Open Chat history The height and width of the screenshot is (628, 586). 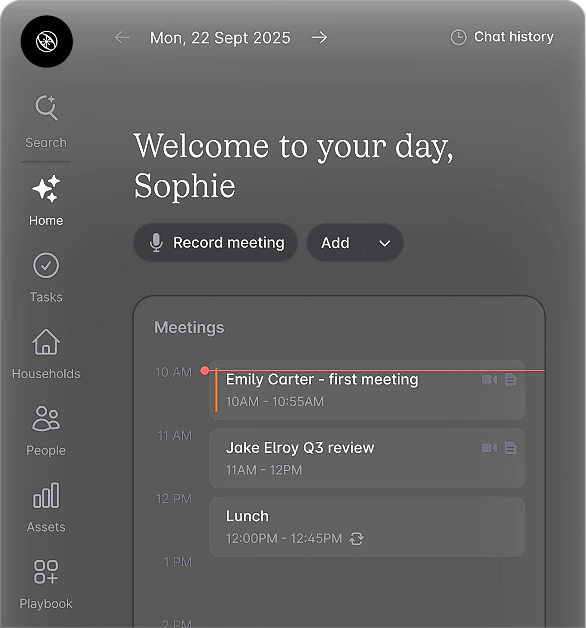coord(502,37)
